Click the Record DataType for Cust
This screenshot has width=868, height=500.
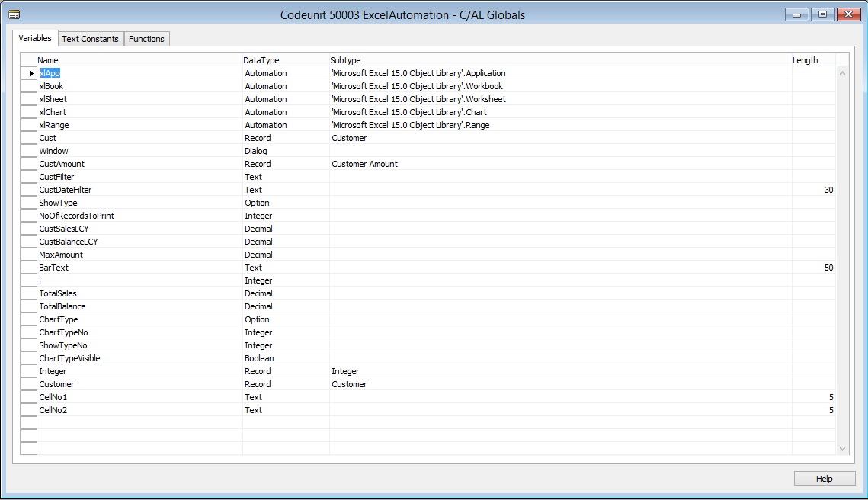coord(258,138)
